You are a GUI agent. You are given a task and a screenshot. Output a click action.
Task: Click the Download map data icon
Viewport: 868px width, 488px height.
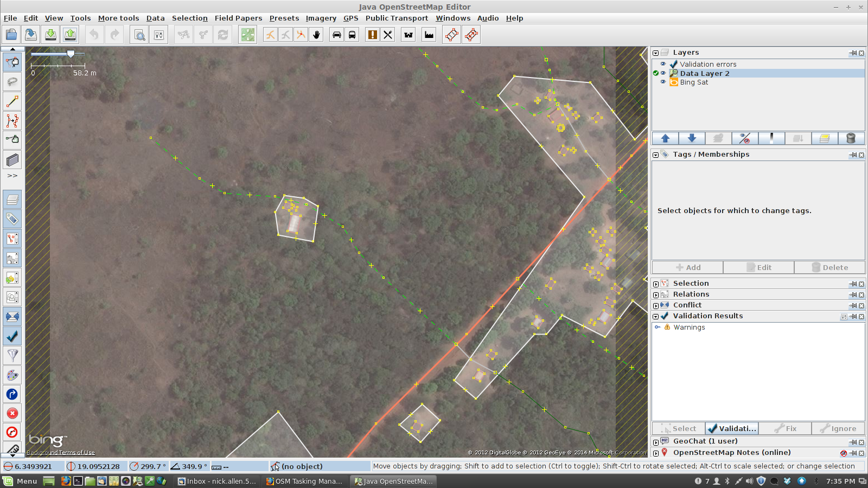pos(50,35)
